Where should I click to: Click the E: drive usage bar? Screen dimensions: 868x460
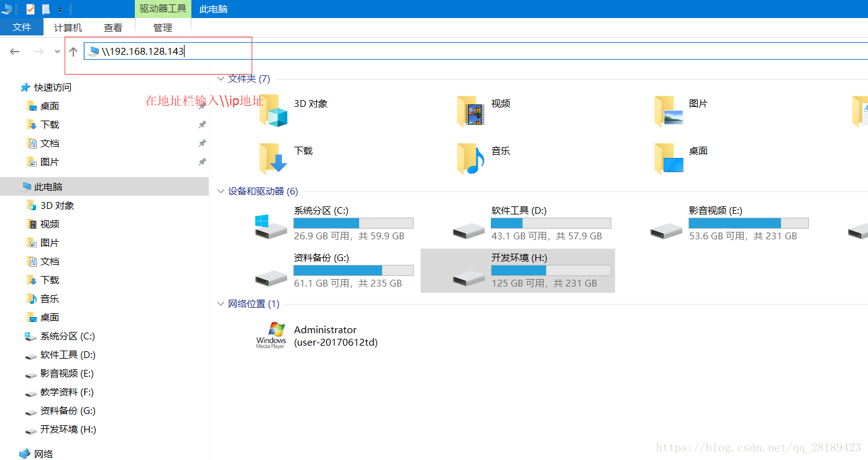point(749,223)
